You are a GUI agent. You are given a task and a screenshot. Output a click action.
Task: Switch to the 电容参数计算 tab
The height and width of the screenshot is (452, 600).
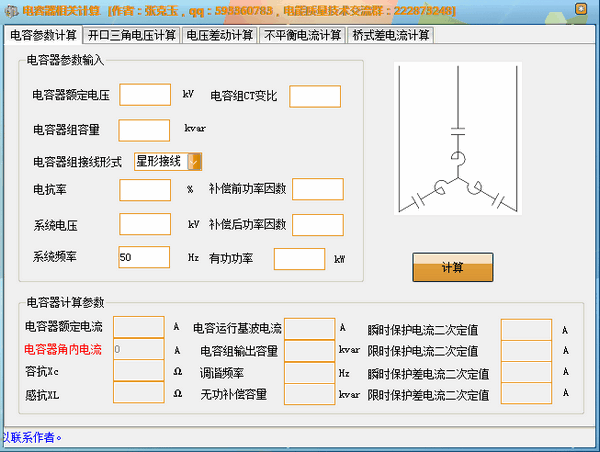point(43,35)
